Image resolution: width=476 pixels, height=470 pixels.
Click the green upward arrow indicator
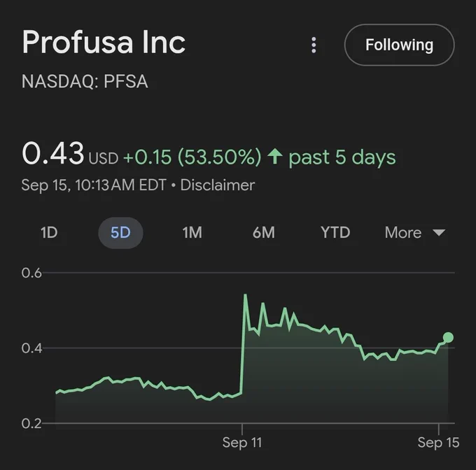point(275,157)
